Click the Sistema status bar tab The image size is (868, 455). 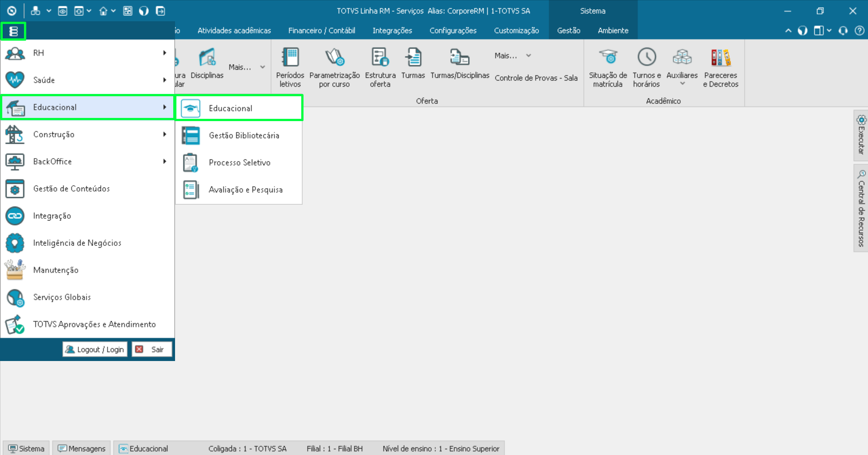(x=26, y=448)
